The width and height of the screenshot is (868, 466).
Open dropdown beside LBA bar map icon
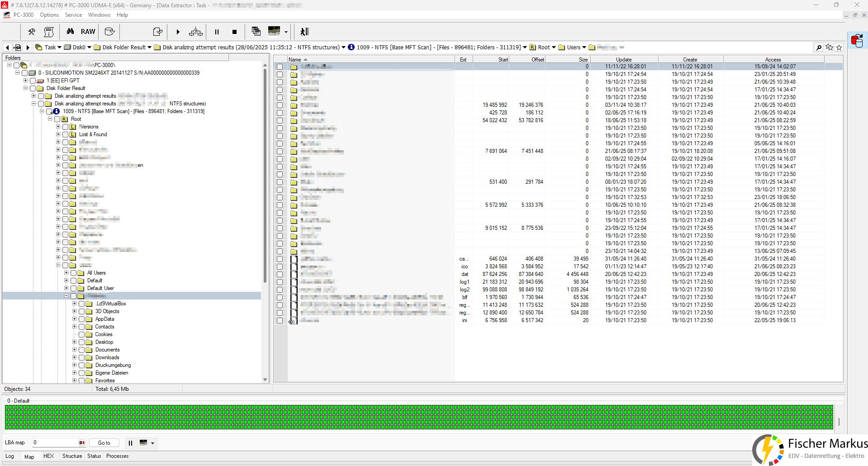[x=152, y=443]
